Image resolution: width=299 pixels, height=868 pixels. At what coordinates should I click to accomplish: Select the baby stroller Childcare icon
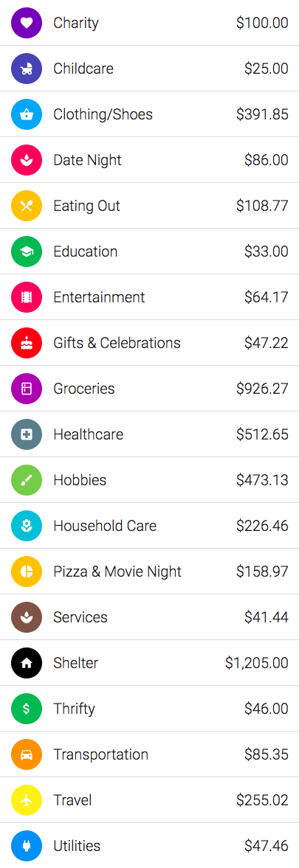27,69
